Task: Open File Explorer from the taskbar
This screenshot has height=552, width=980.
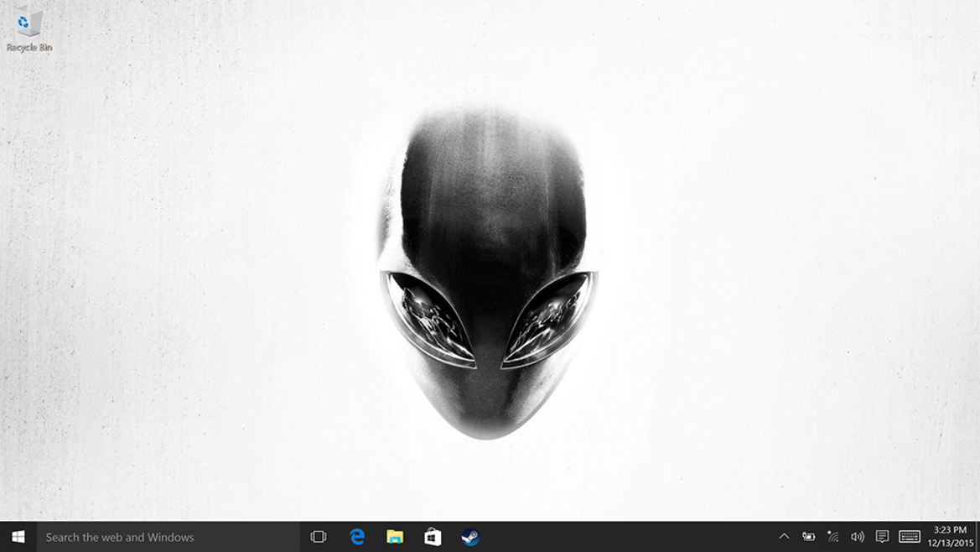Action: pos(394,537)
